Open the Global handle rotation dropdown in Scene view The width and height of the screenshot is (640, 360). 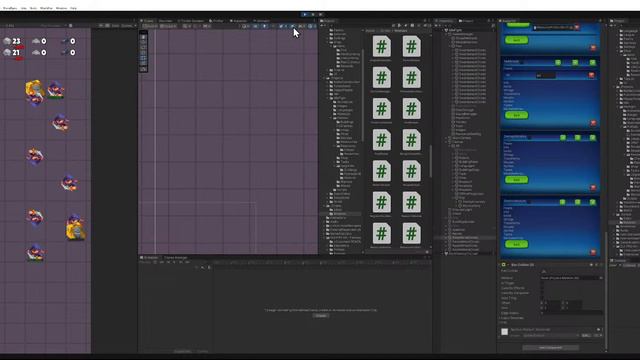coord(168,26)
